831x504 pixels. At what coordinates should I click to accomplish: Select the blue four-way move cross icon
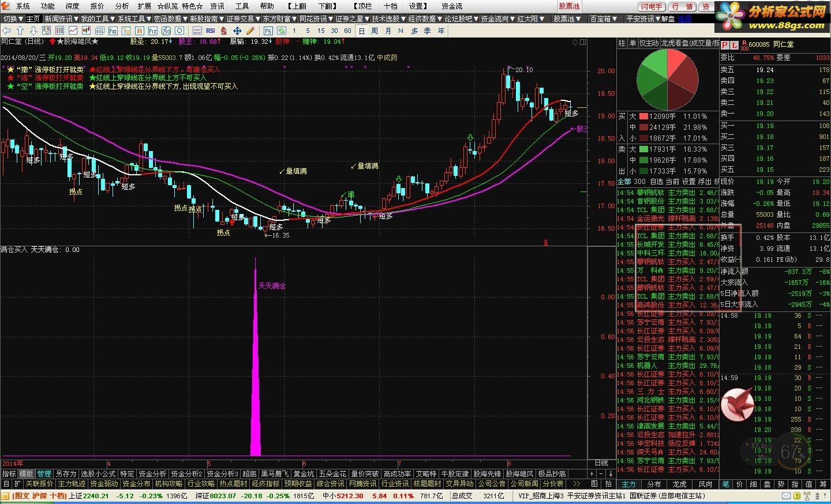pos(238,31)
